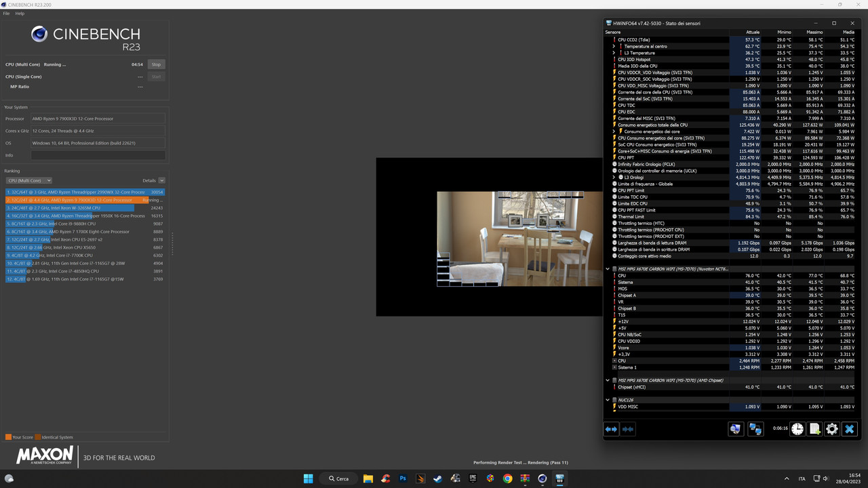Screen dimensions: 868x488
Task: Click the rendering room preview image
Action: [x=519, y=239]
